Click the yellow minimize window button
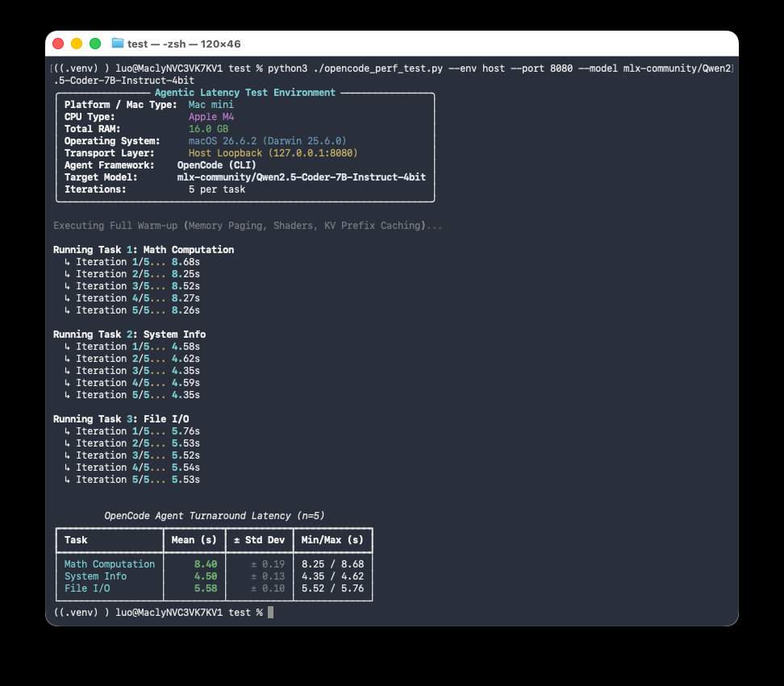The height and width of the screenshot is (686, 784). pyautogui.click(x=77, y=44)
